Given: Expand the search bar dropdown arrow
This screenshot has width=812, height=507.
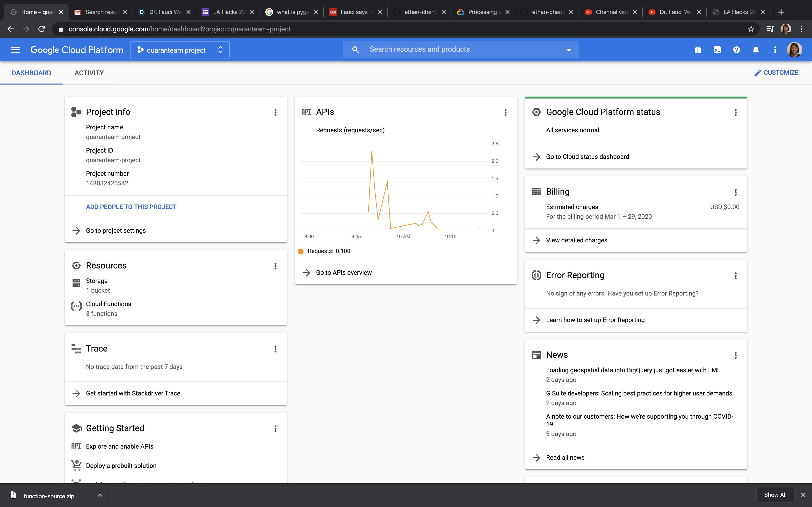Looking at the screenshot, I should click(x=569, y=50).
